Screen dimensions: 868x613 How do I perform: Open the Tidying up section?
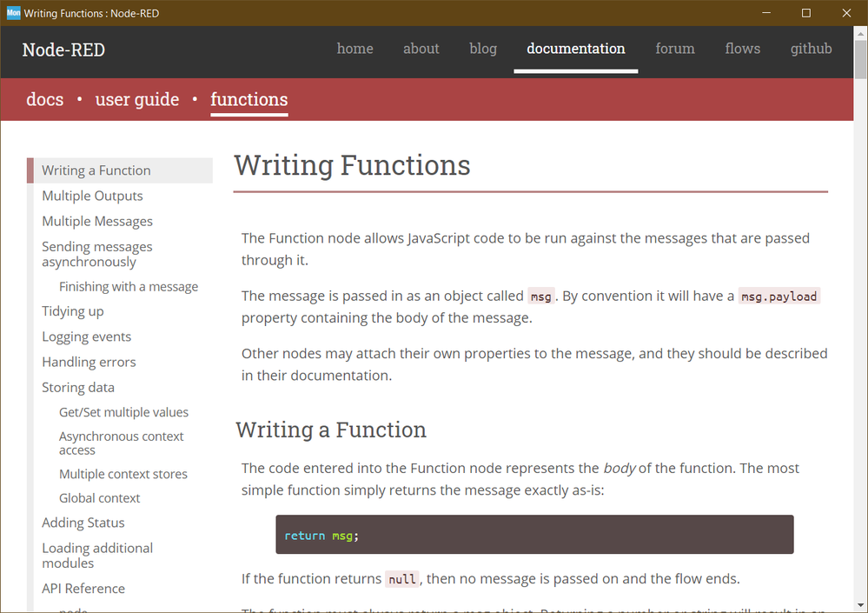(72, 311)
